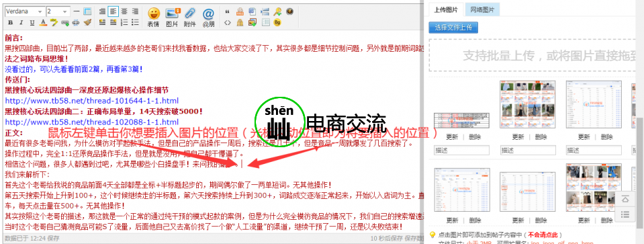Insert code with the angle brackets icon
The image size is (644, 244).
tap(227, 22)
